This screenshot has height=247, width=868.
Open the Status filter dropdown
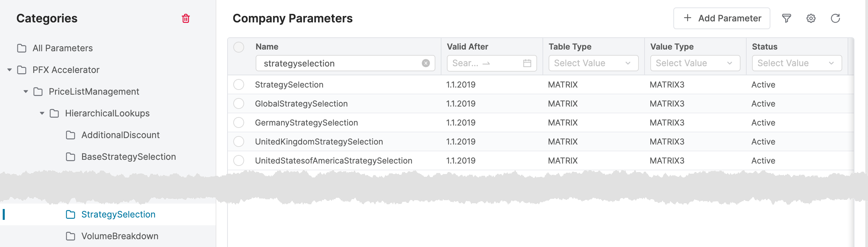[x=796, y=63]
